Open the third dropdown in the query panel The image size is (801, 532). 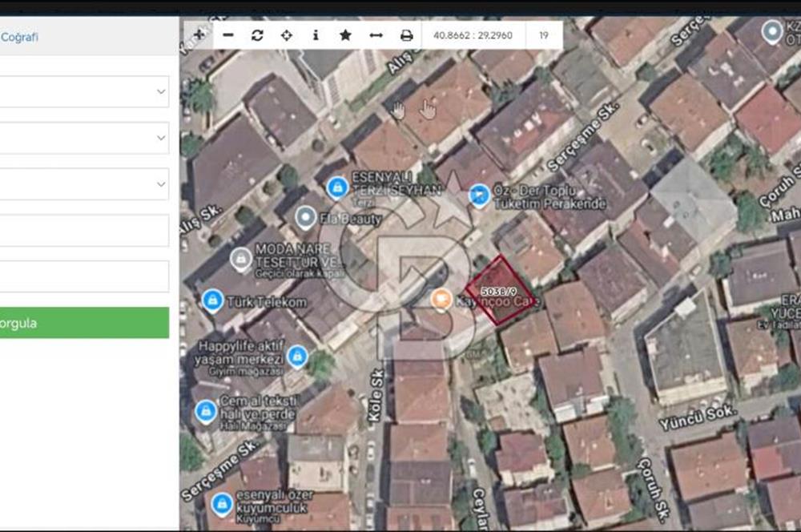pyautogui.click(x=84, y=184)
